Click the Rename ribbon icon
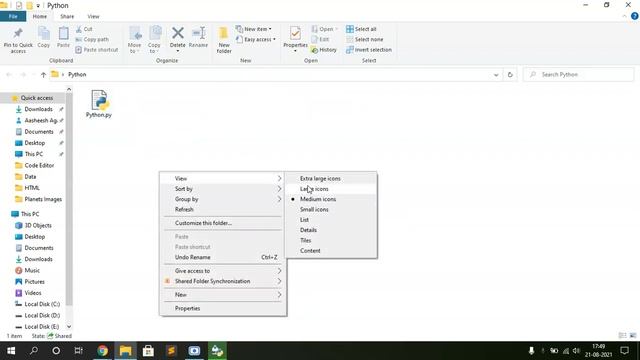The height and width of the screenshot is (360, 640). pos(199,37)
